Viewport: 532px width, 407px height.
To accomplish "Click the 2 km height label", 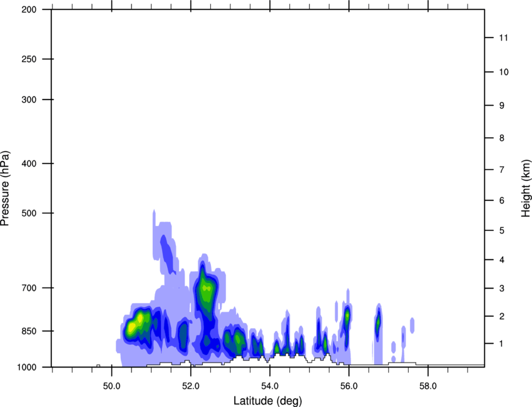I will [502, 316].
